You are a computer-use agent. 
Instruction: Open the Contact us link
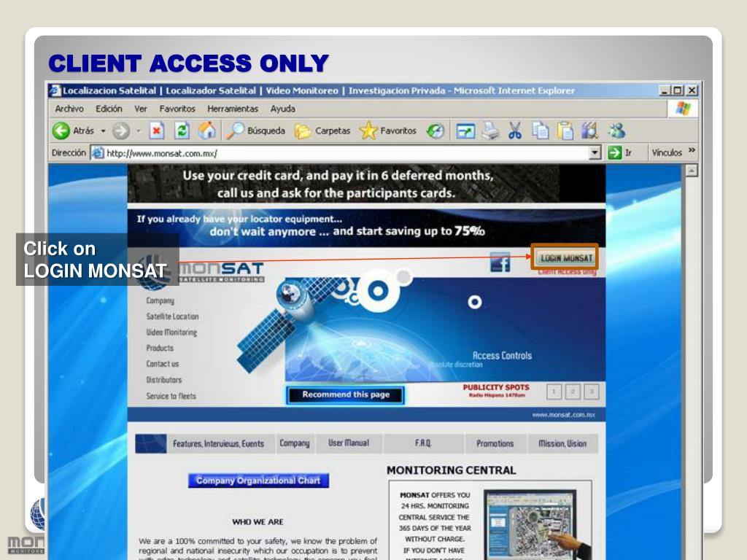click(163, 364)
